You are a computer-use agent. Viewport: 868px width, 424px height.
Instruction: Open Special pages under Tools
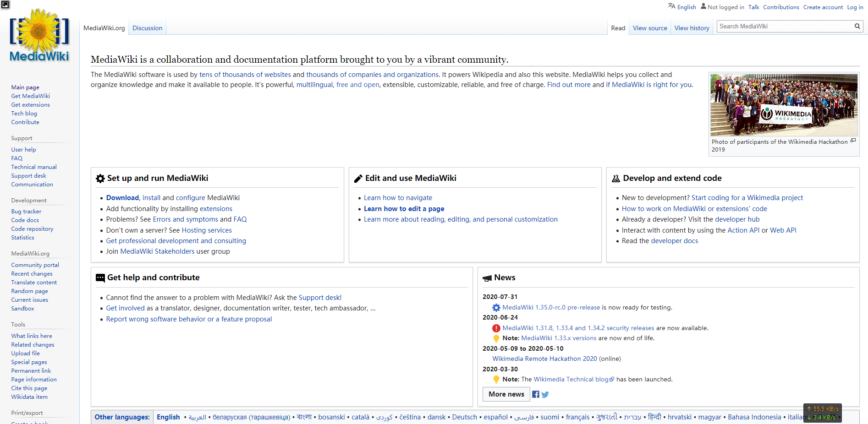pos(29,362)
